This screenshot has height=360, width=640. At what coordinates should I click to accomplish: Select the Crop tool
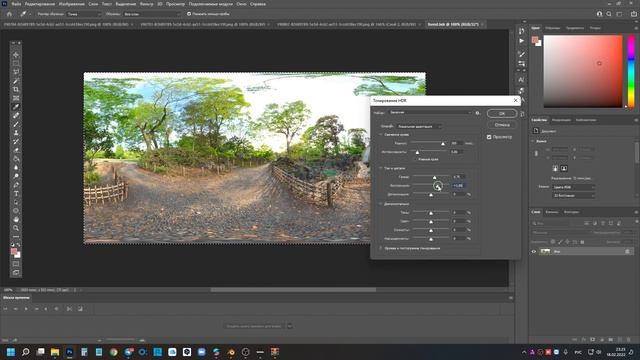(16, 89)
